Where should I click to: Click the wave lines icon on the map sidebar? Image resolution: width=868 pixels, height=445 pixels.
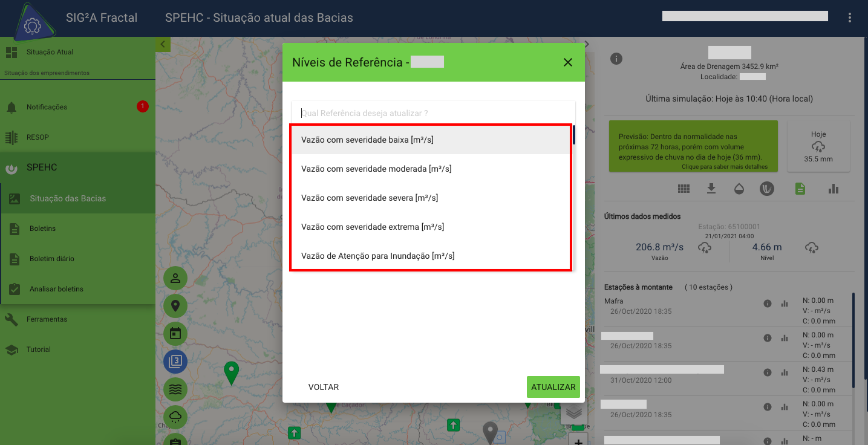pos(175,389)
